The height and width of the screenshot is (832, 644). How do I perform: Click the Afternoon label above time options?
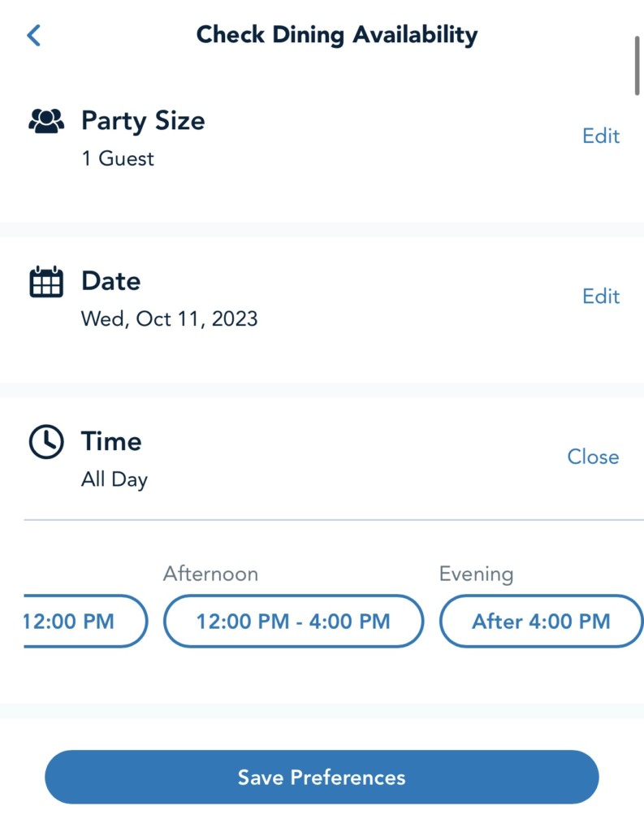pyautogui.click(x=210, y=574)
